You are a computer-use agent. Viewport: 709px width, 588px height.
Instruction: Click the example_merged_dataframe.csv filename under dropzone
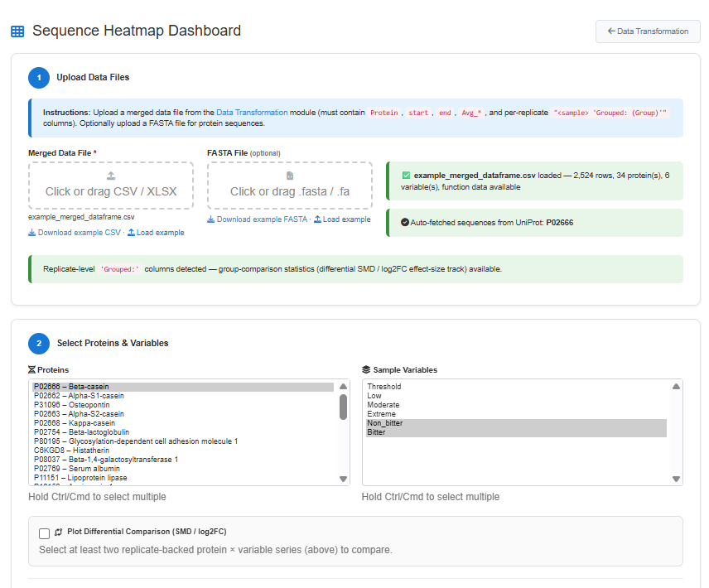pyautogui.click(x=81, y=217)
